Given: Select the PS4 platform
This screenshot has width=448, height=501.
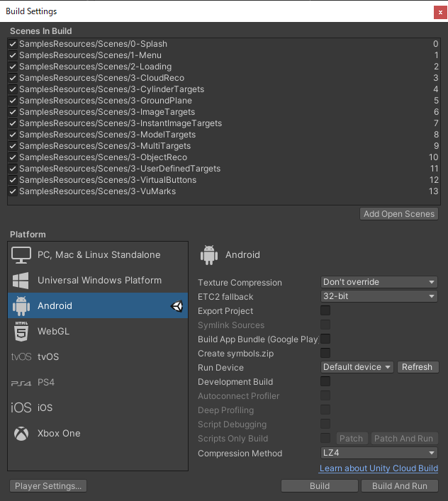Looking at the screenshot, I should (x=98, y=383).
